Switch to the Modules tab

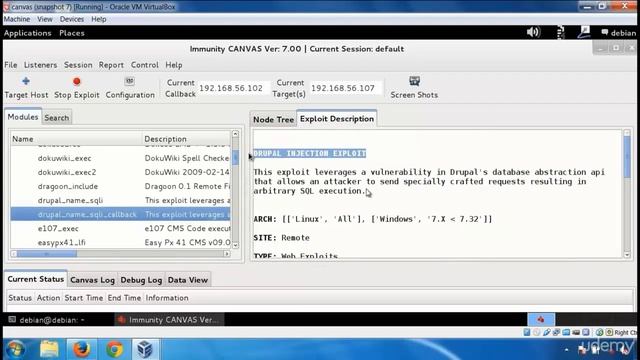click(23, 117)
